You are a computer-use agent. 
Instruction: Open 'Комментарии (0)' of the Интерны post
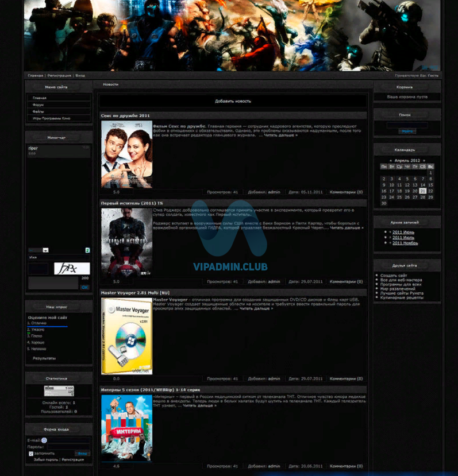point(346,466)
